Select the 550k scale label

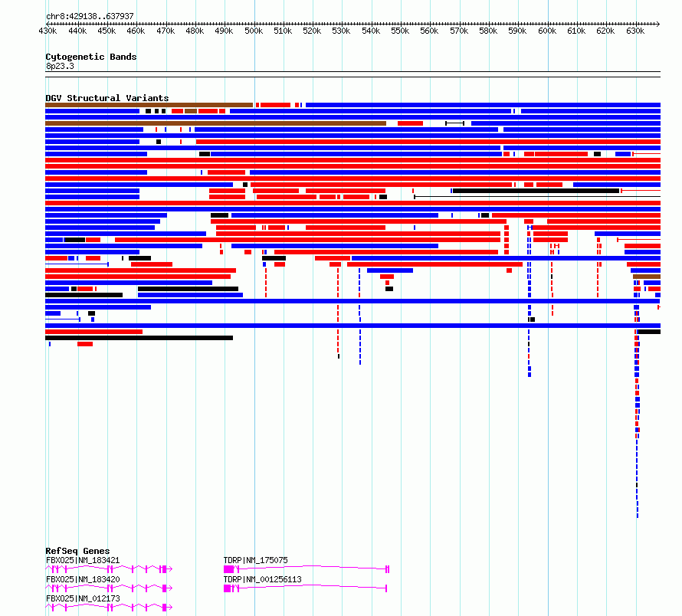[x=400, y=31]
